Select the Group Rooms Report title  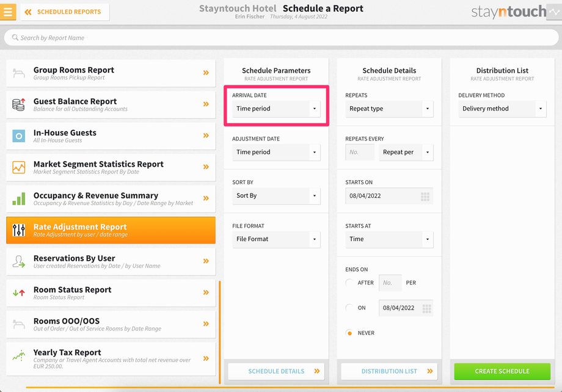74,70
